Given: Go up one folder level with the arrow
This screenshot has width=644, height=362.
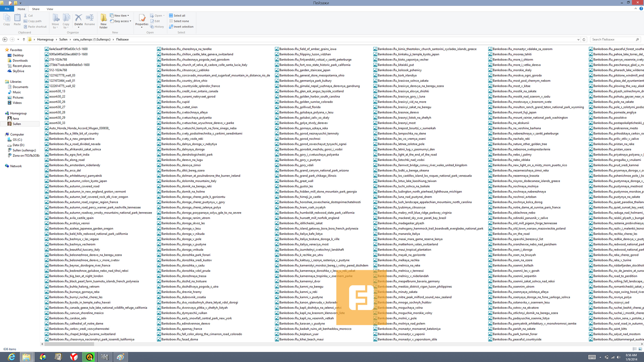Looking at the screenshot, I should (x=23, y=40).
